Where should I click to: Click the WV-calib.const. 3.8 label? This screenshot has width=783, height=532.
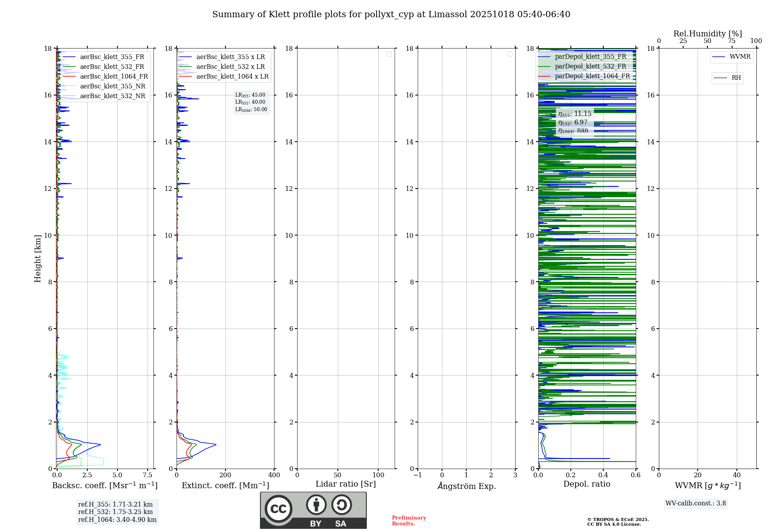695,503
